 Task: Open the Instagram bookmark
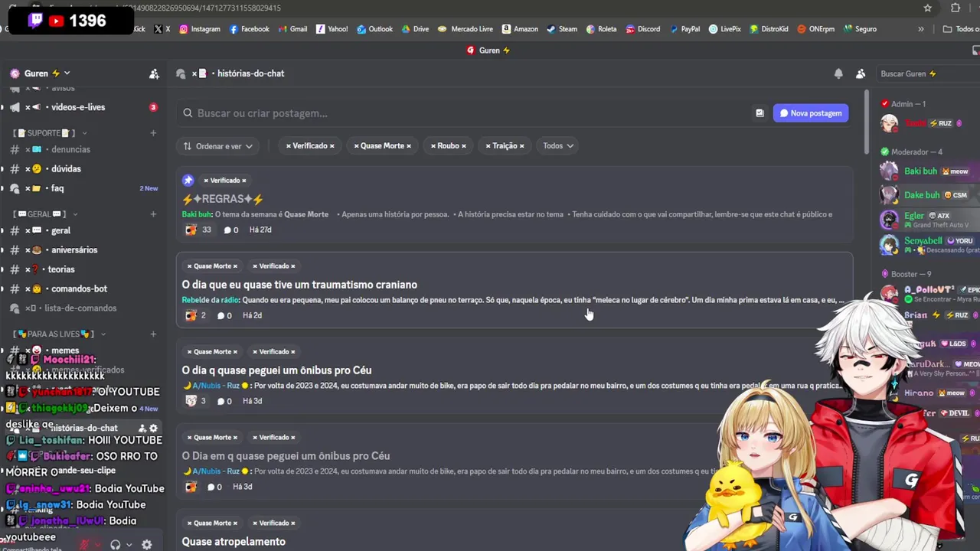click(x=199, y=29)
